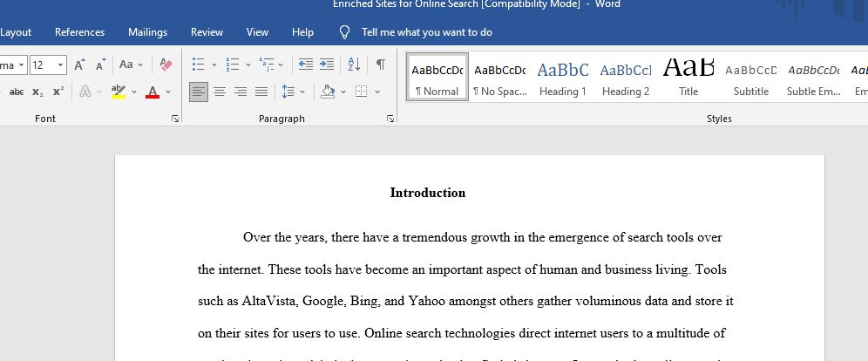
Task: Open the font name dropdown arrow
Action: 22,65
